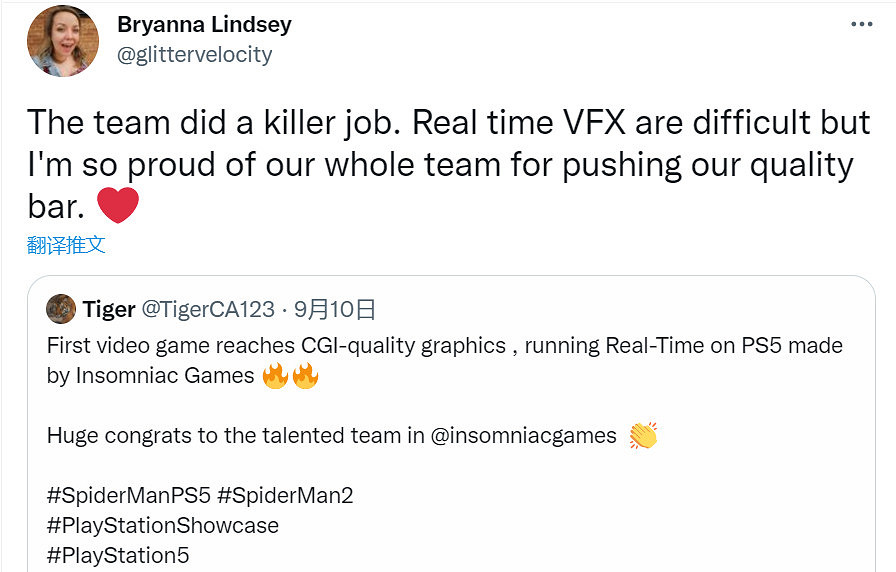
Task: Open the Bryanna Lindsey display name link
Action: point(204,23)
